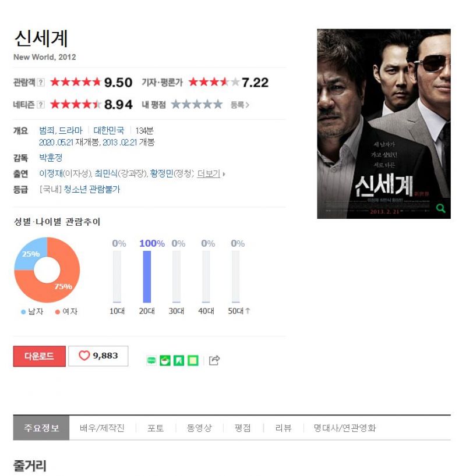This screenshot has width=466, height=476.
Task: Open the 신세계 movie poster image
Action: coord(384,123)
